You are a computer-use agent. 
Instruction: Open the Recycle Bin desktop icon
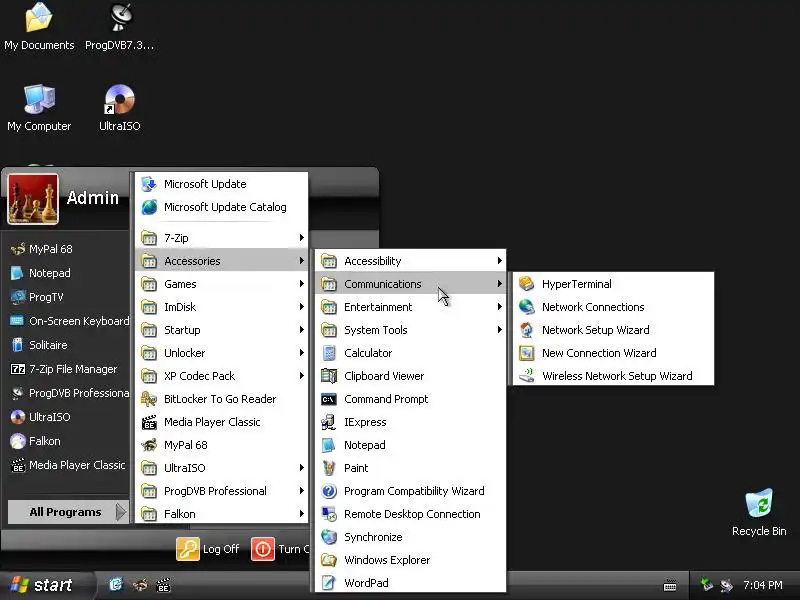pos(759,512)
